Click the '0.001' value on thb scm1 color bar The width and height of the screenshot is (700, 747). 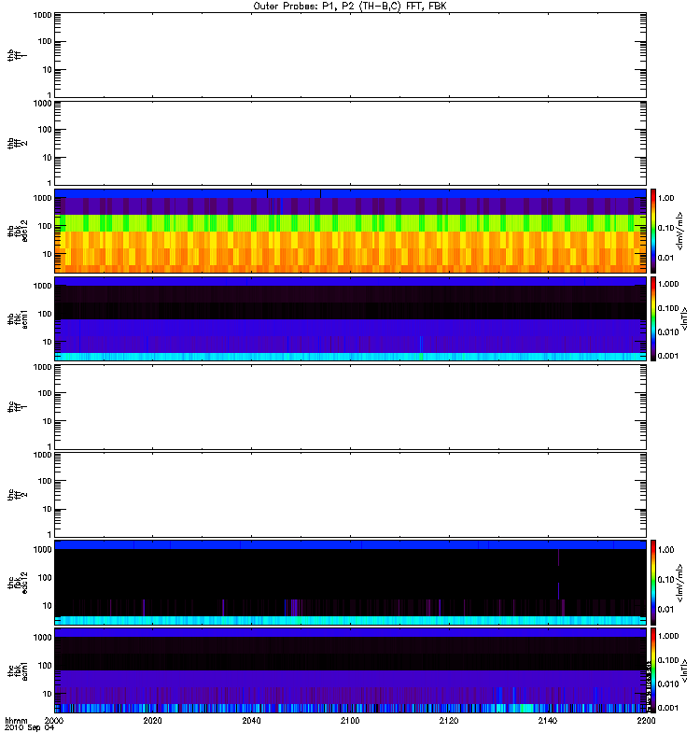(x=668, y=356)
